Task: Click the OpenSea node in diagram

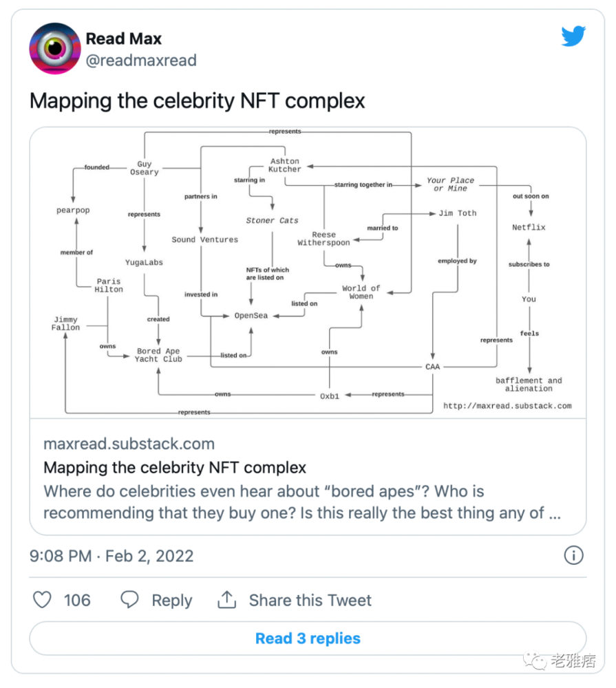Action: (251, 316)
